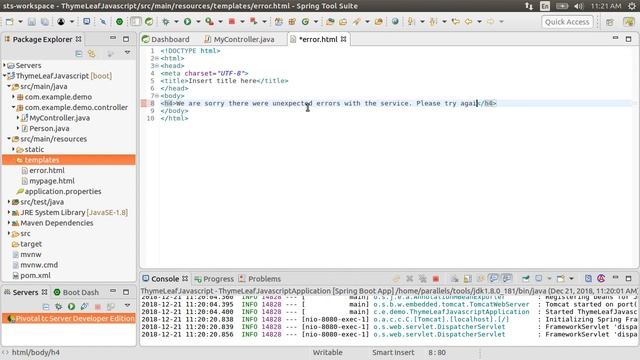Click the Open Web Browser globe icon
Image resolution: width=640 pixels, height=360 pixels.
[x=395, y=22]
